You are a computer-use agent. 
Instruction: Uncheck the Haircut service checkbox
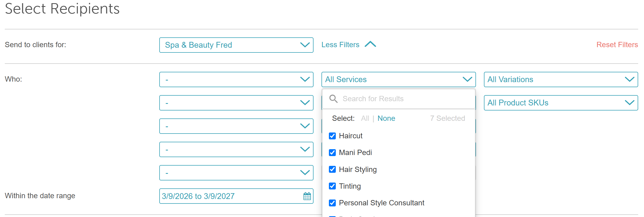coord(332,136)
